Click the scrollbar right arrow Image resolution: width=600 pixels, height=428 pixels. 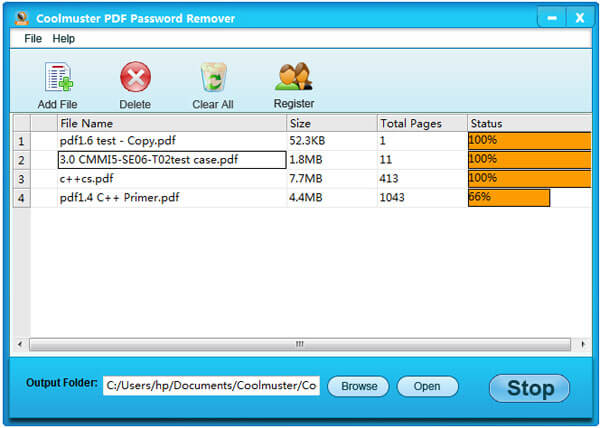[583, 344]
